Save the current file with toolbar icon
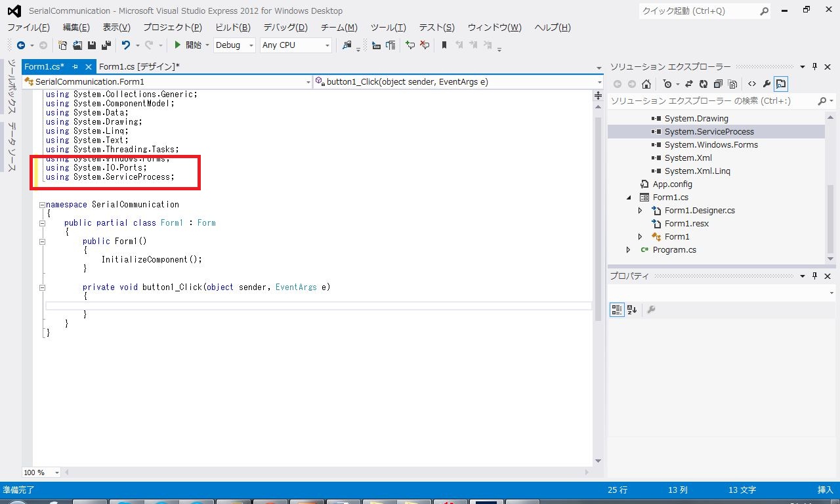The height and width of the screenshot is (504, 840). tap(91, 45)
